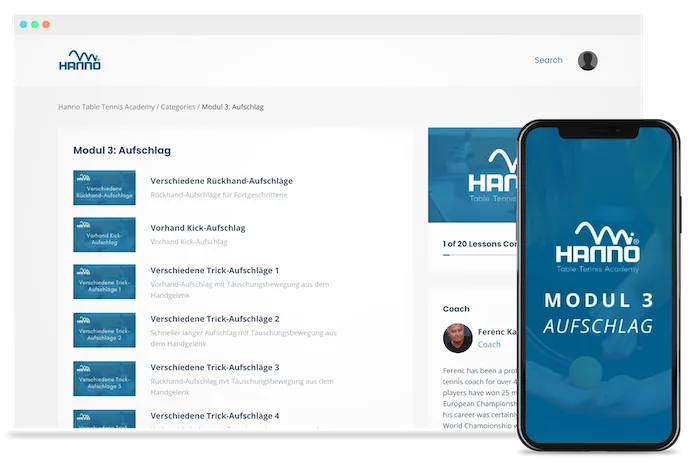Viewport: 700px width, 467px height.
Task: Click lesson title Verschiedene Rückhand-Aufschläge
Action: click(221, 181)
